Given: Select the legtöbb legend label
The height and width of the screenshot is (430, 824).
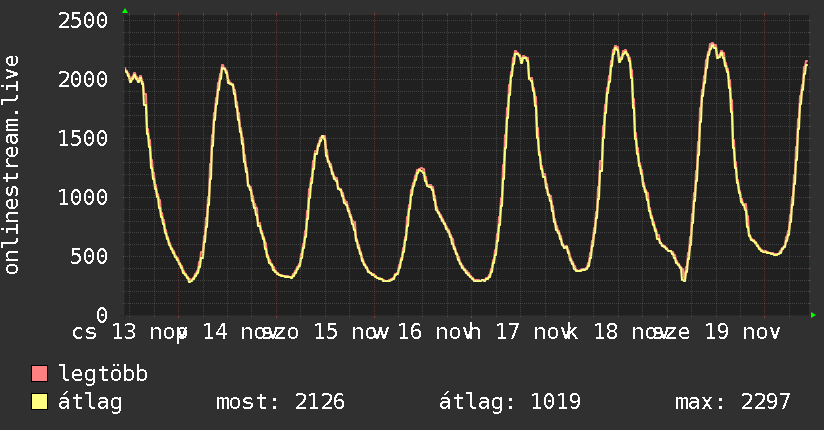Looking at the screenshot, I should coord(103,374).
